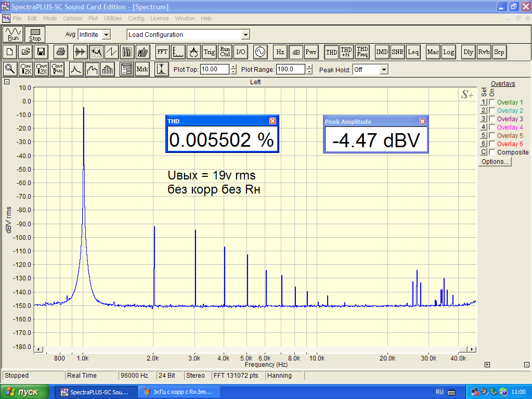Image resolution: width=532 pixels, height=399 pixels.
Task: Open the Load Configuration dropdown
Action: [245, 35]
